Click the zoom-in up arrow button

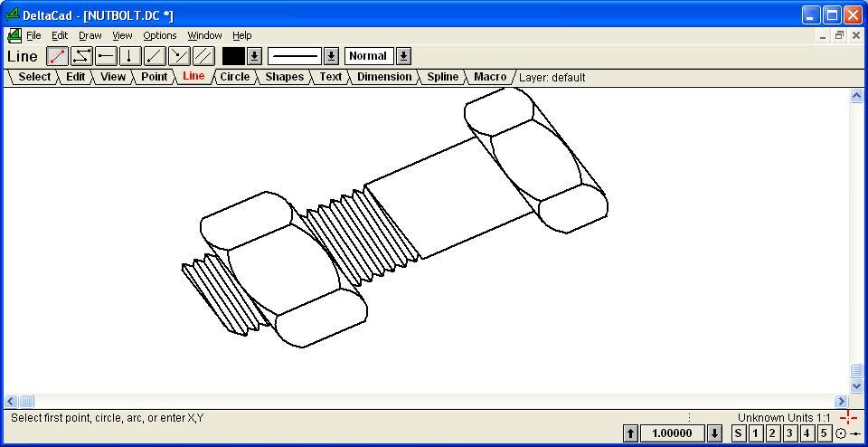(631, 433)
